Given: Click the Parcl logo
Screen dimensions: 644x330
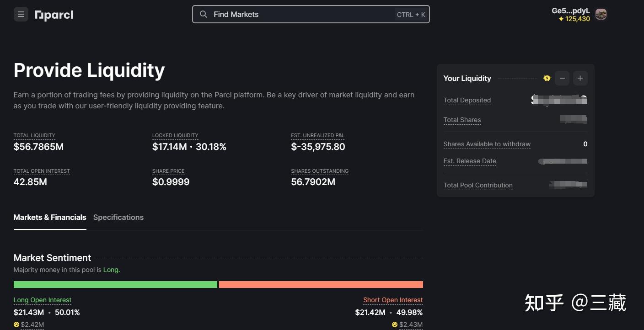Looking at the screenshot, I should pyautogui.click(x=54, y=15).
